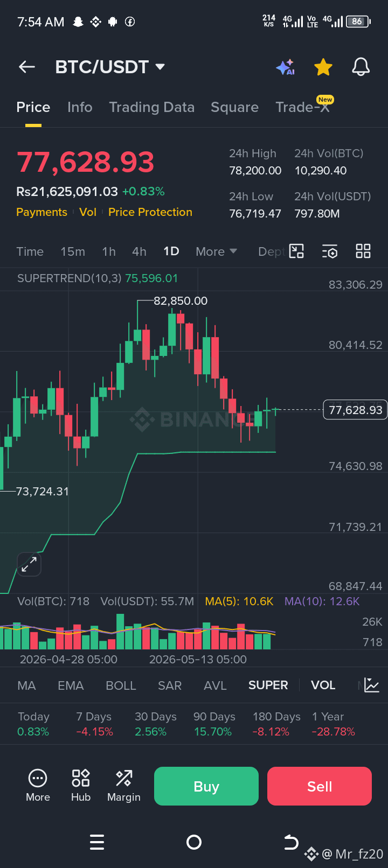The height and width of the screenshot is (868, 388).
Task: Open the chart settings icon
Action: (330, 251)
